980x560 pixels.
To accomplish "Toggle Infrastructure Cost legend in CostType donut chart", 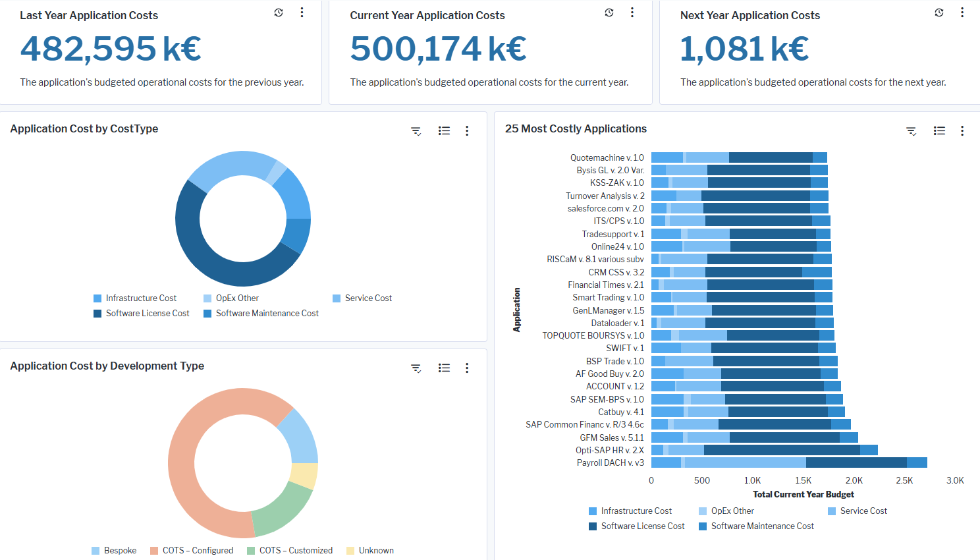I will pyautogui.click(x=141, y=298).
